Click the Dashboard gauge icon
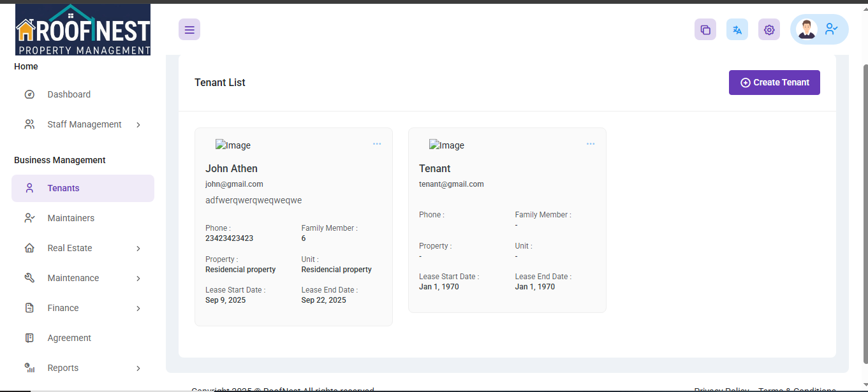This screenshot has width=868, height=392. click(x=29, y=94)
